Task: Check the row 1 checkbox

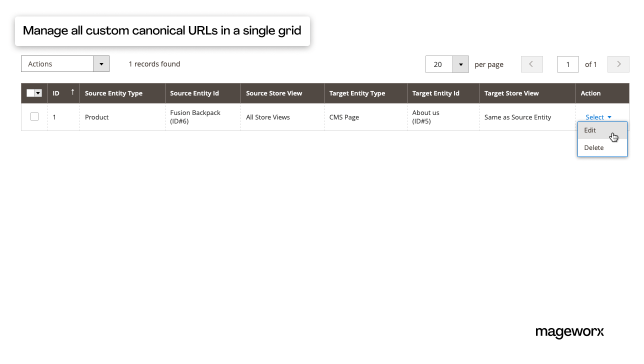Action: tap(34, 116)
